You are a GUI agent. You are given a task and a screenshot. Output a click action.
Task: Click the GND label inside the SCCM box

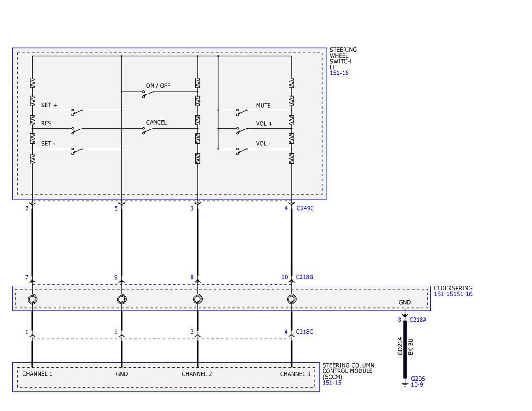pyautogui.click(x=122, y=374)
